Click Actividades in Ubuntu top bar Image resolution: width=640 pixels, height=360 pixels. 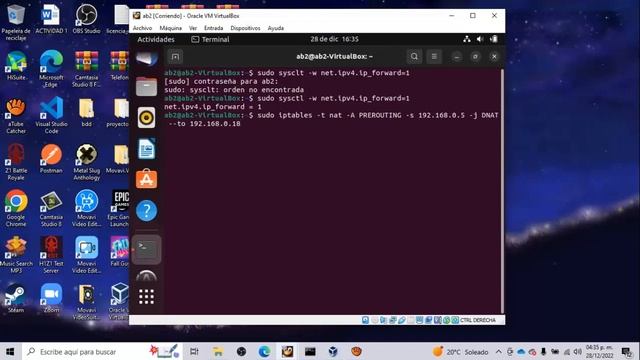pyautogui.click(x=156, y=40)
